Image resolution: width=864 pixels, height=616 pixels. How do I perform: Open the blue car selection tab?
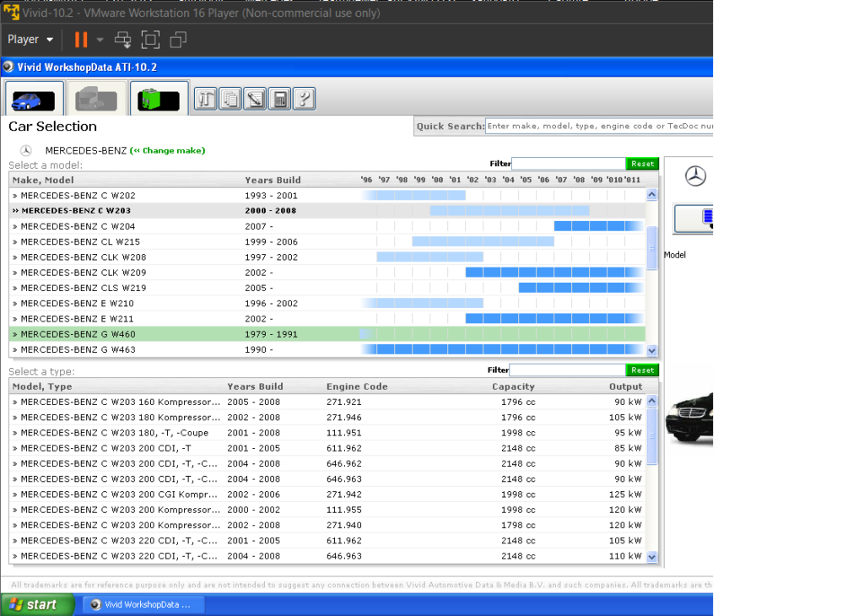click(34, 99)
